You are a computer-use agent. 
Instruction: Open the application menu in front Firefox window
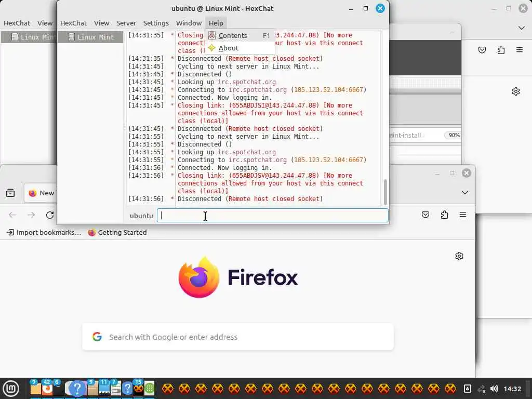pyautogui.click(x=463, y=215)
